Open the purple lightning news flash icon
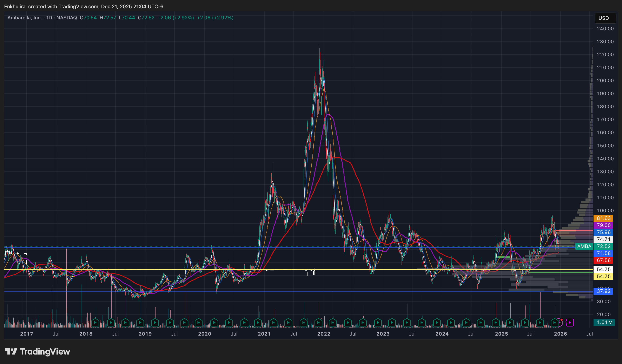 (x=560, y=322)
